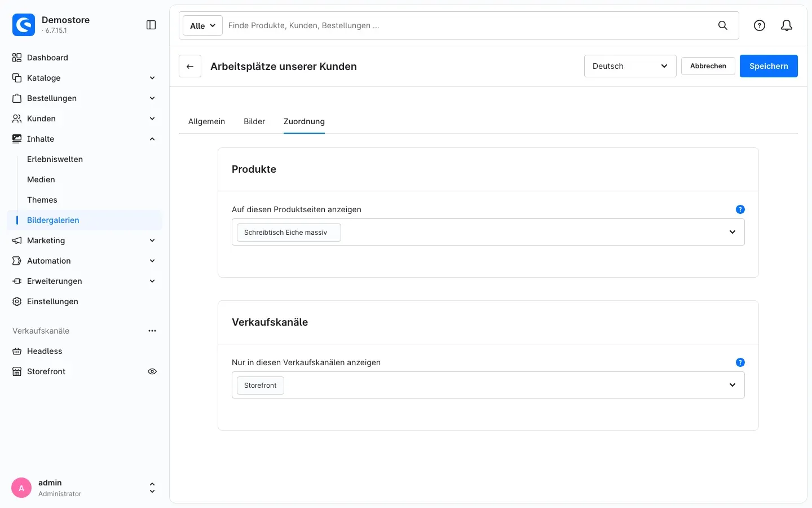The width and height of the screenshot is (812, 508).
Task: Expand the Bestellungen menu chevron
Action: click(x=152, y=98)
